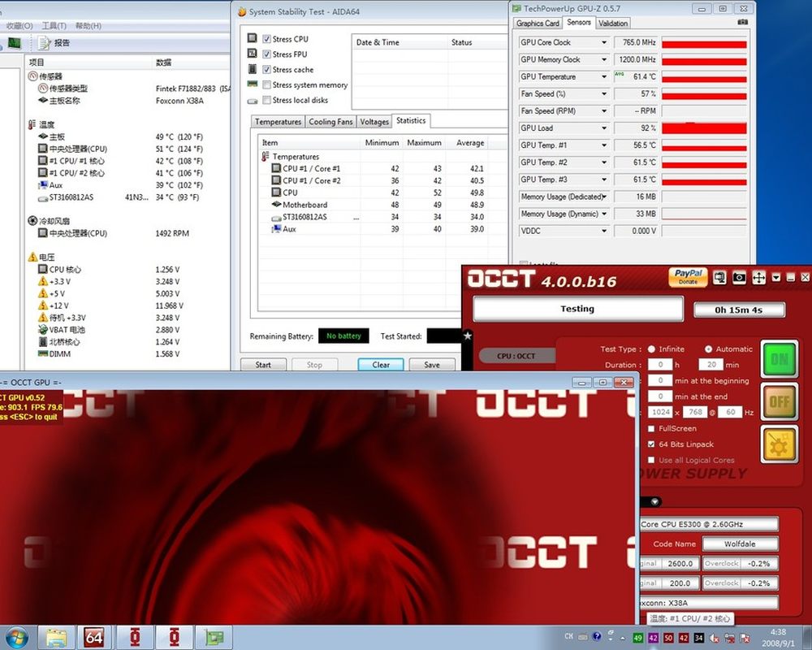The height and width of the screenshot is (650, 812).
Task: Open the Memory Usage (Dedicated) dropdown
Action: pos(603,197)
